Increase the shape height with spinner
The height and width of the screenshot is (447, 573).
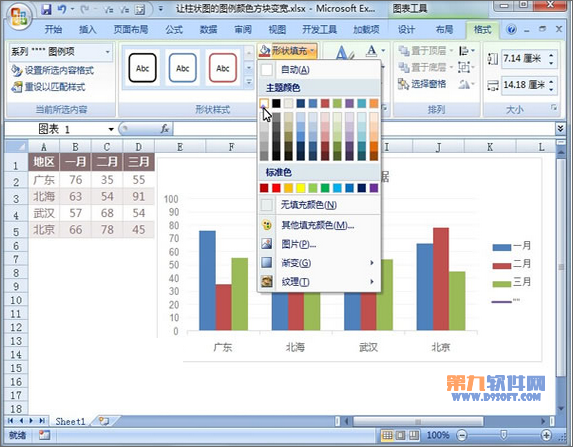(551, 55)
